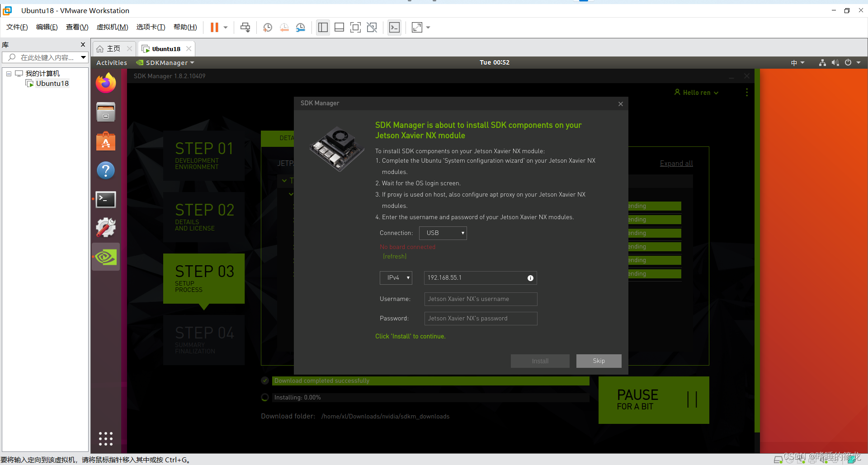The image size is (868, 465).
Task: Enter VMware full screen mode
Action: tap(355, 28)
